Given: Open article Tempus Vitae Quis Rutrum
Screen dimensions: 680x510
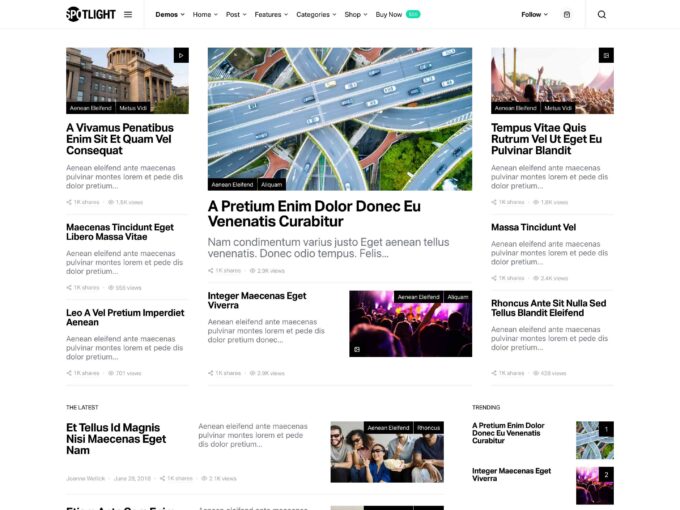Looking at the screenshot, I should click(546, 139).
